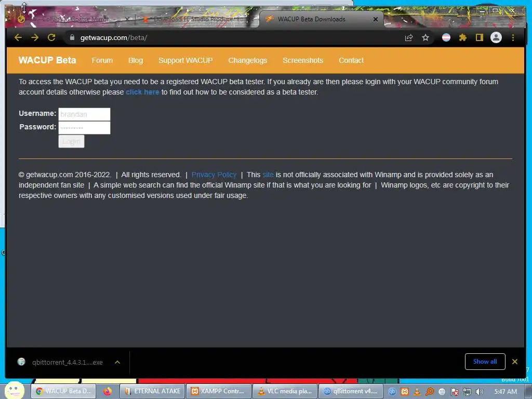Launch Firefox from the taskbar

108,391
